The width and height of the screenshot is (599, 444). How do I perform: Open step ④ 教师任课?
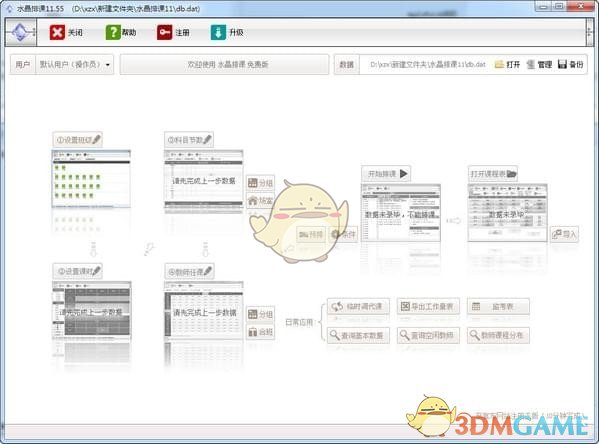[189, 272]
